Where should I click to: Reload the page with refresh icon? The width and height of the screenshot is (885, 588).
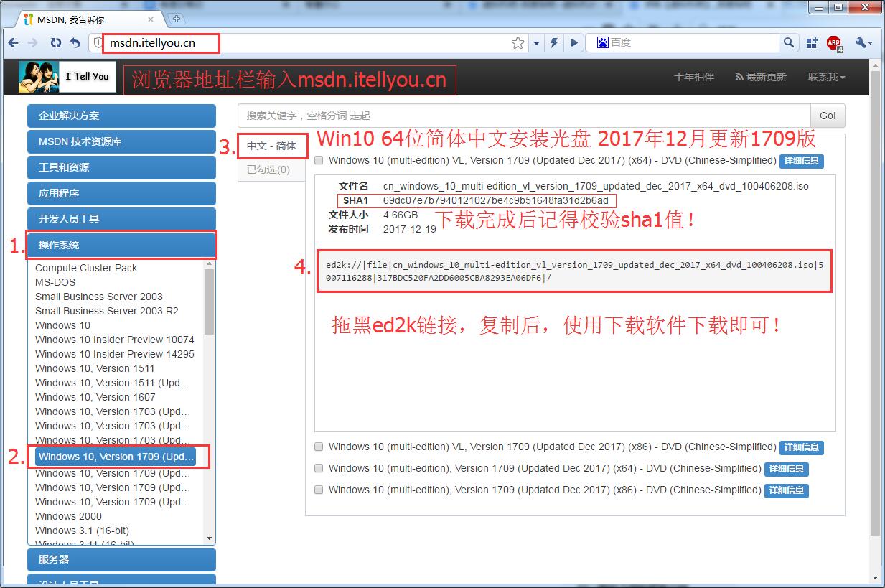click(56, 43)
